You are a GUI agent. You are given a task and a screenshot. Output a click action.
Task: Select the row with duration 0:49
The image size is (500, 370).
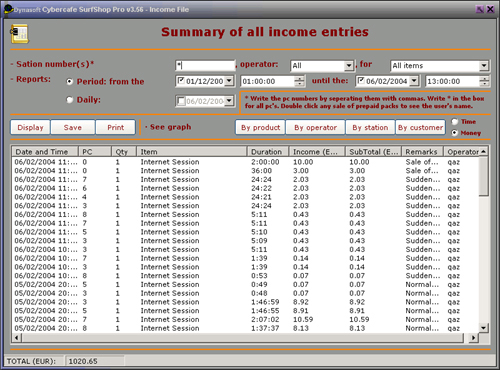[x=245, y=284]
